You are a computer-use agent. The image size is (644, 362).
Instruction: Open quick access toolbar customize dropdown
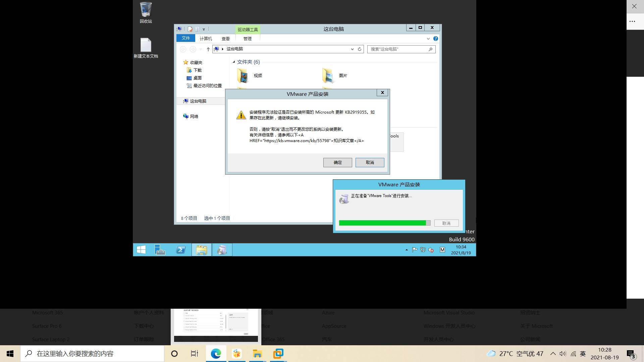204,29
